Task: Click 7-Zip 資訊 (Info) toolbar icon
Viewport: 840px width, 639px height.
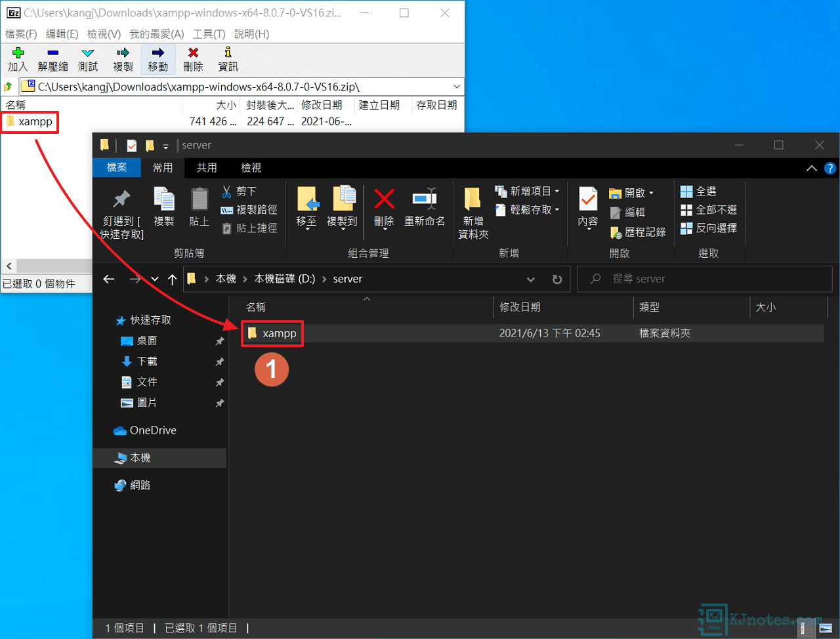Action: (x=228, y=59)
